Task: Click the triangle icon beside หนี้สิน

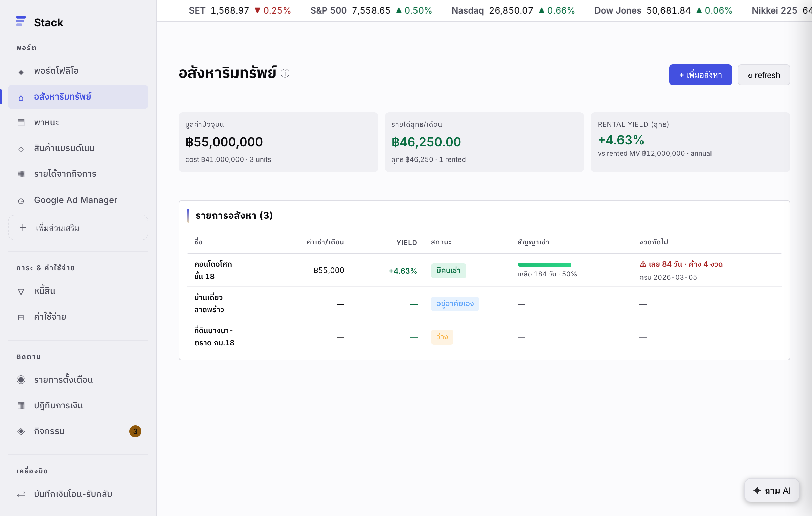Action: (x=21, y=292)
